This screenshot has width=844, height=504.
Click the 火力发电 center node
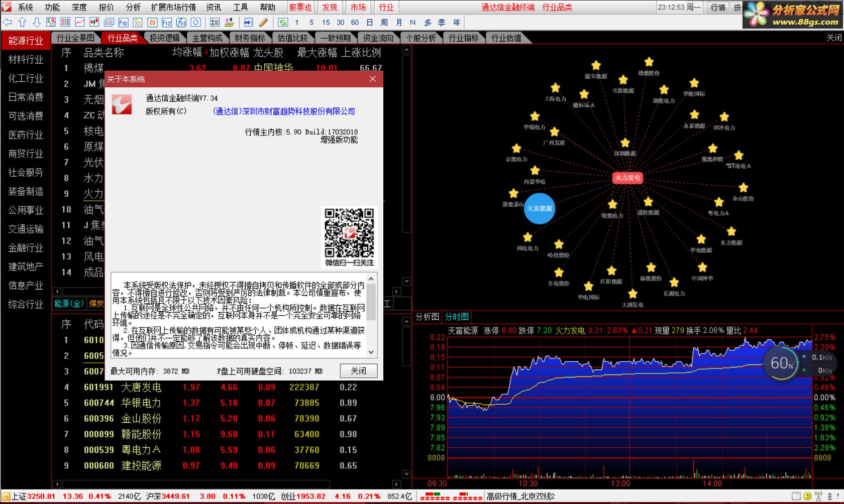click(627, 177)
